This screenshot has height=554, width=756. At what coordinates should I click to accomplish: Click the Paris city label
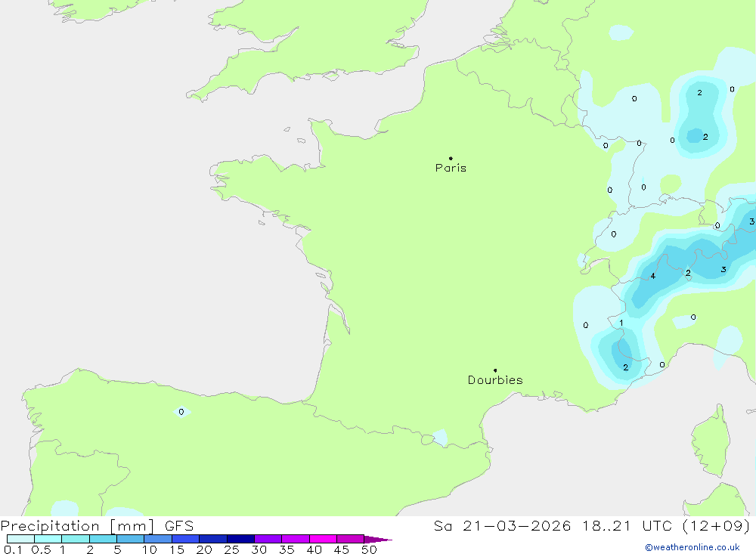pos(451,168)
